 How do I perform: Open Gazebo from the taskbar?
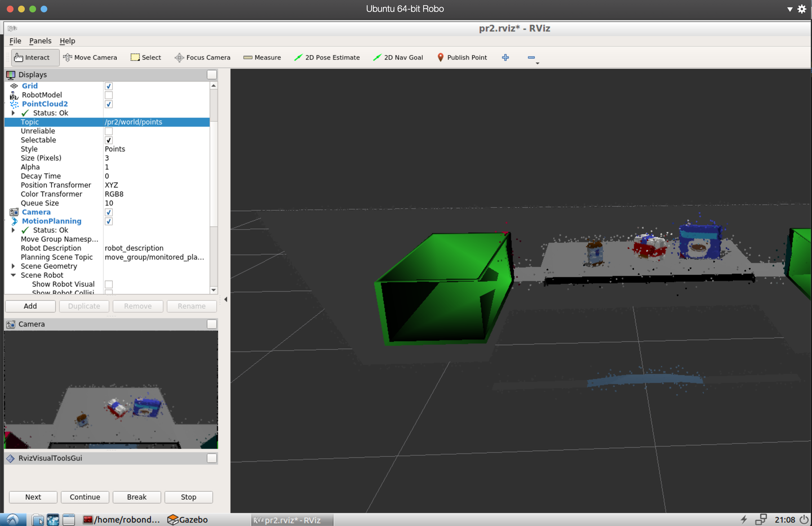click(x=188, y=520)
